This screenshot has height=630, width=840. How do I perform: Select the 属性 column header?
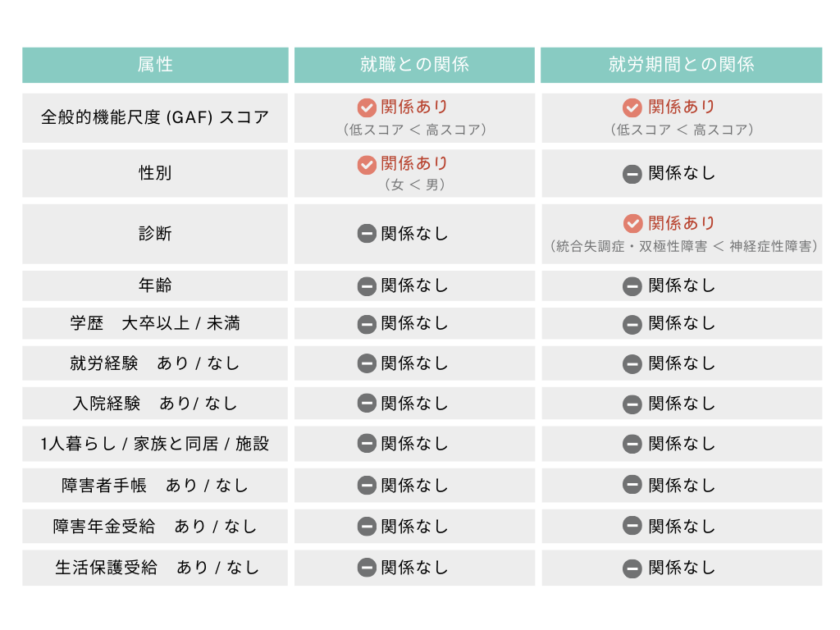click(155, 65)
